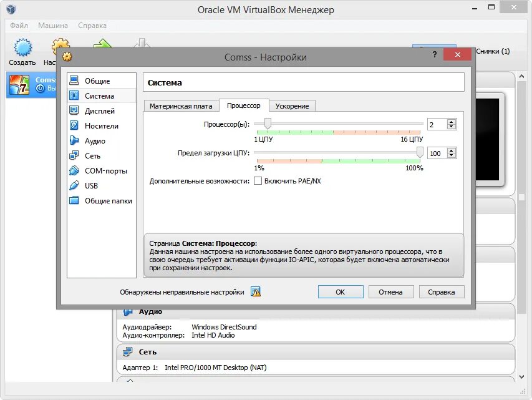The image size is (532, 400).
Task: Click the Windows 7 Comss VM icon
Action: [19, 84]
